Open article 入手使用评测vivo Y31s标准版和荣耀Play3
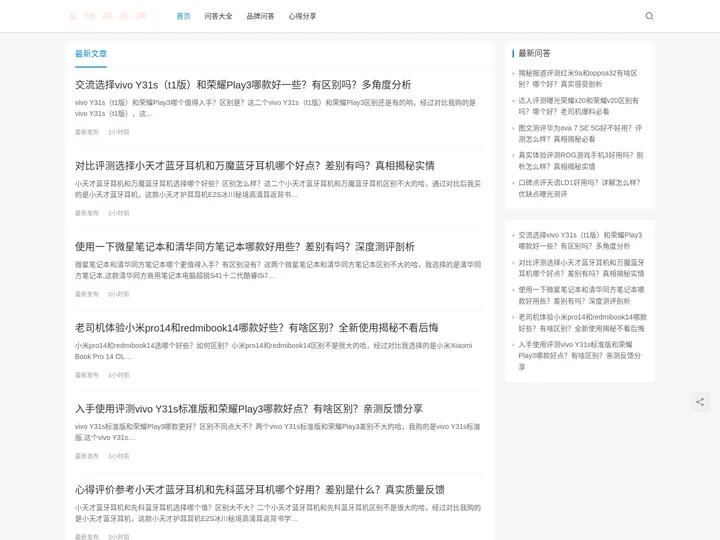The height and width of the screenshot is (540, 720). (249, 409)
